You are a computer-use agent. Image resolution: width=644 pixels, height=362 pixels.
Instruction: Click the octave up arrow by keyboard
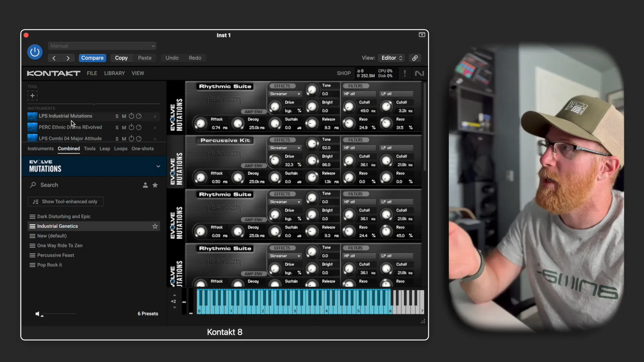(174, 295)
